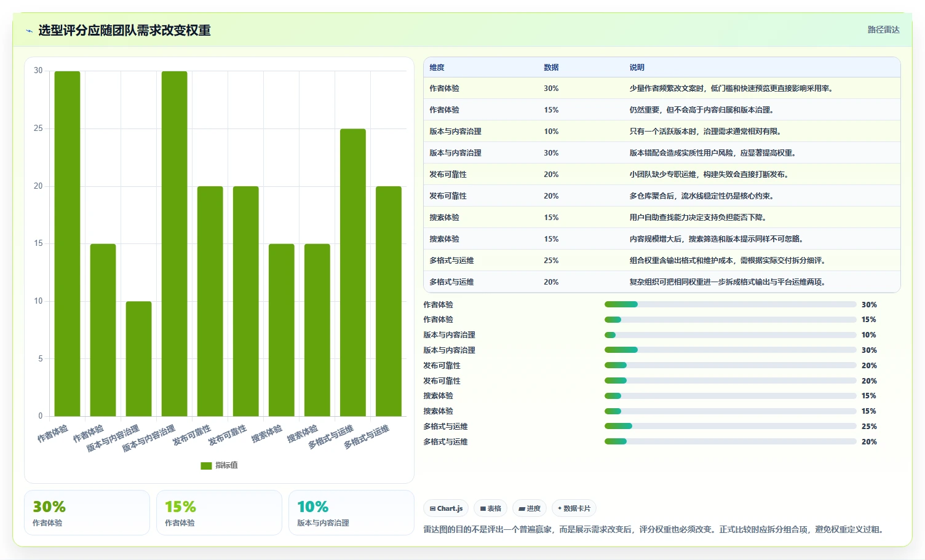Click the Chart.js chip
Image resolution: width=925 pixels, height=560 pixels.
pyautogui.click(x=446, y=508)
